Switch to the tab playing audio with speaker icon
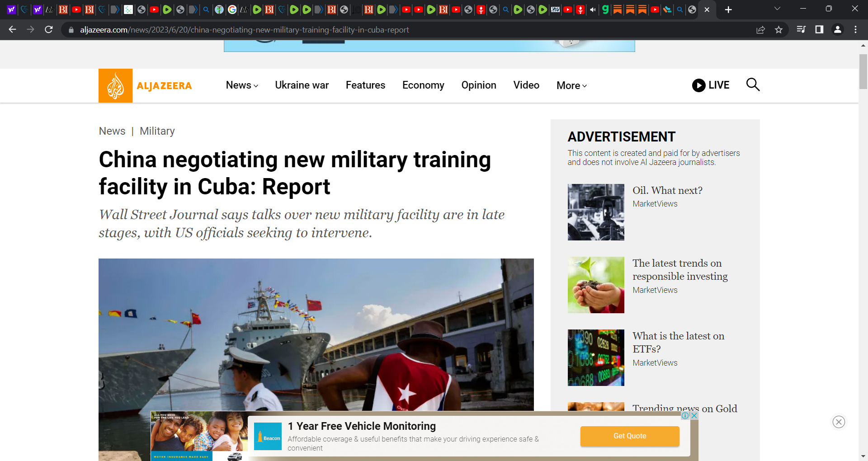Image resolution: width=868 pixels, height=461 pixels. 593,9
